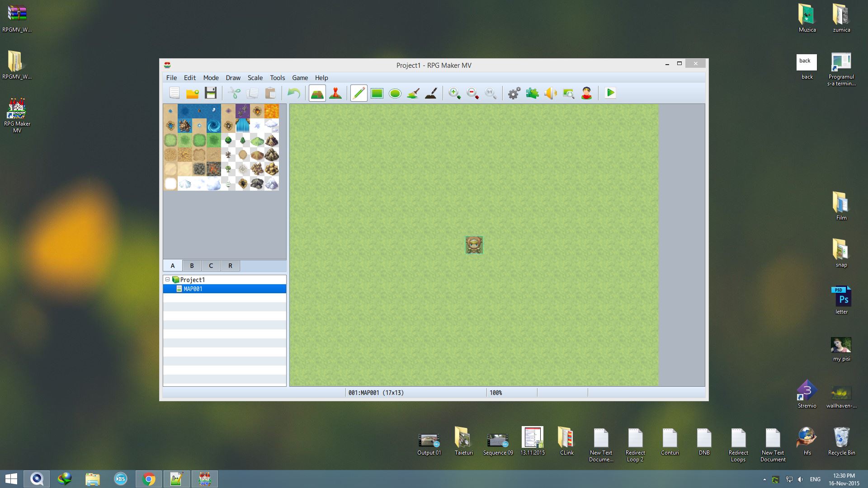The image size is (868, 488).
Task: Click the player start character on map
Action: (x=474, y=245)
